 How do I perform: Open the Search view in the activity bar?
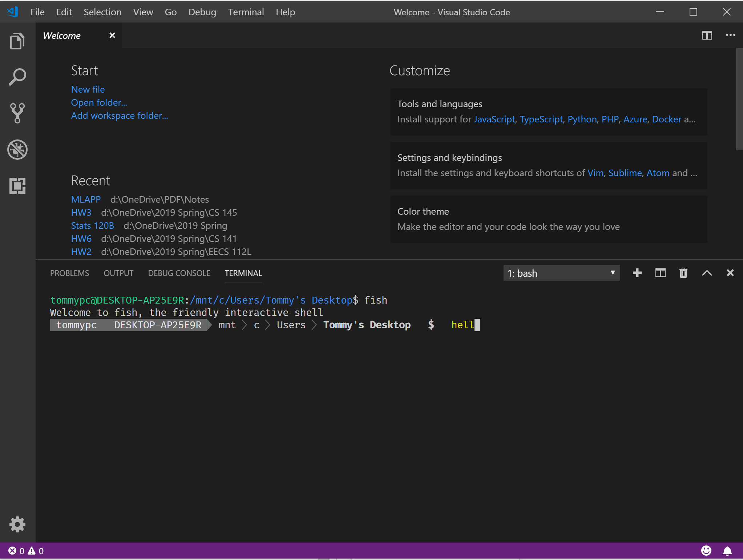[17, 77]
